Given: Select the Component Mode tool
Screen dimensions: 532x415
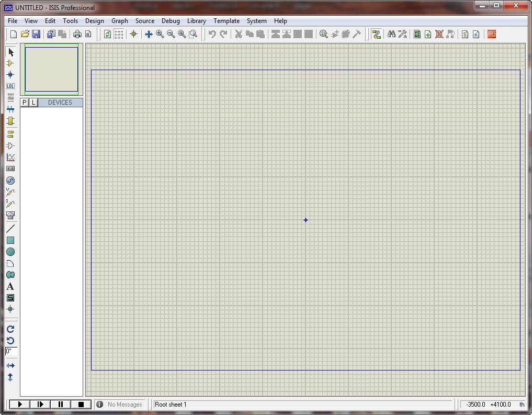Looking at the screenshot, I should coord(10,63).
